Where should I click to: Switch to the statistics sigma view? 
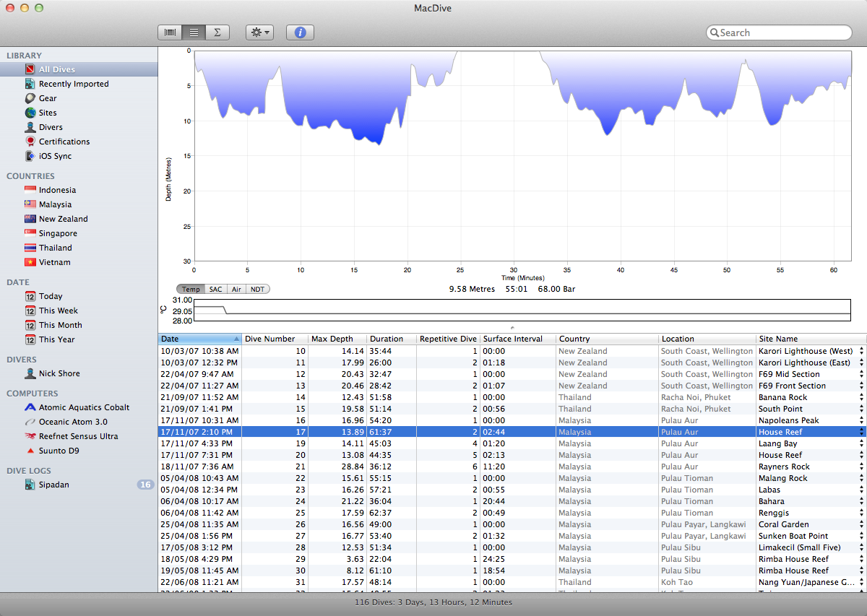coord(217,32)
